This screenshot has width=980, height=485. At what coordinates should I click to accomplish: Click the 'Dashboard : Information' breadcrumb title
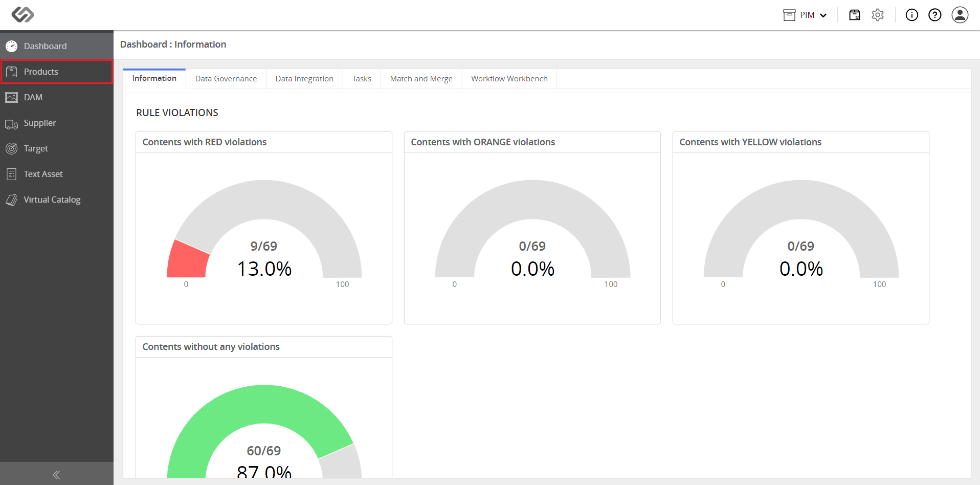(x=173, y=45)
